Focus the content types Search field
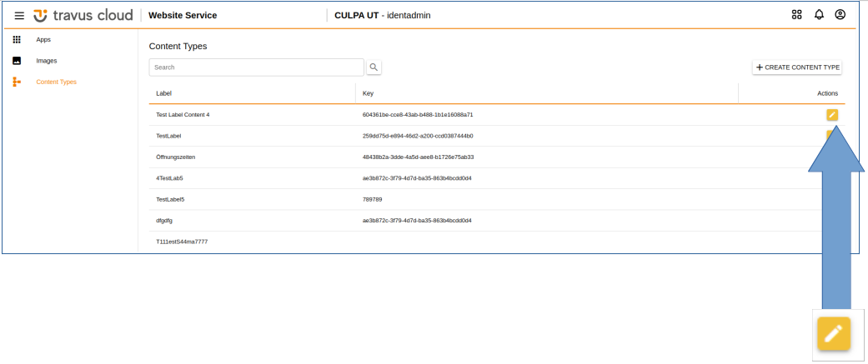This screenshot has height=364, width=868. (x=256, y=67)
